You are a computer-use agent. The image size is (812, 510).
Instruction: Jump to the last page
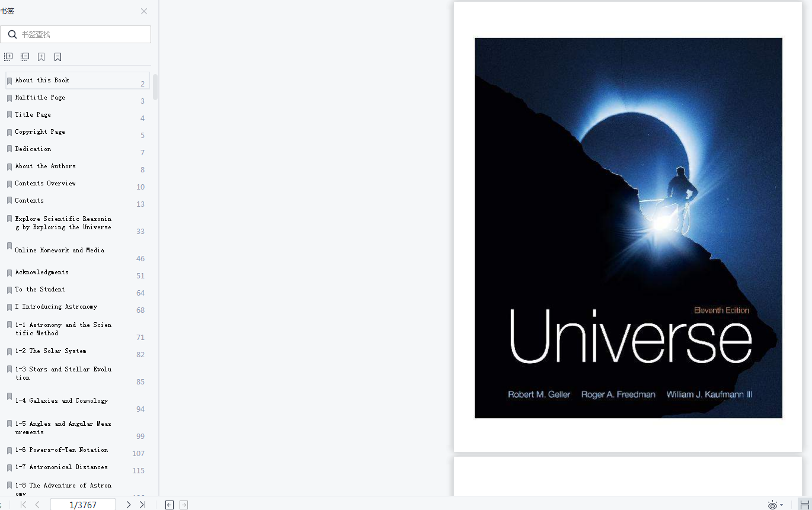point(142,505)
